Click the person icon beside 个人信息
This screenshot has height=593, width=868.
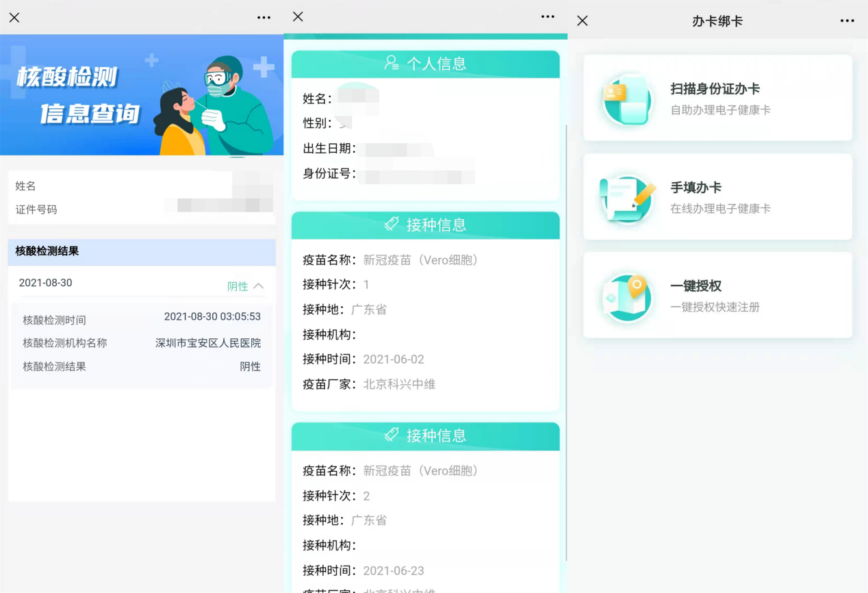(392, 63)
